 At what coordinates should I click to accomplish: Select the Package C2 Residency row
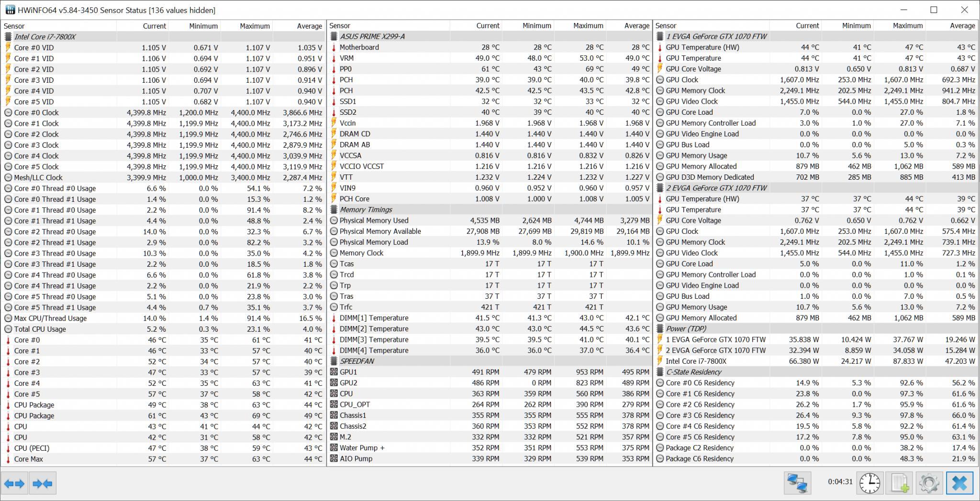(x=816, y=448)
